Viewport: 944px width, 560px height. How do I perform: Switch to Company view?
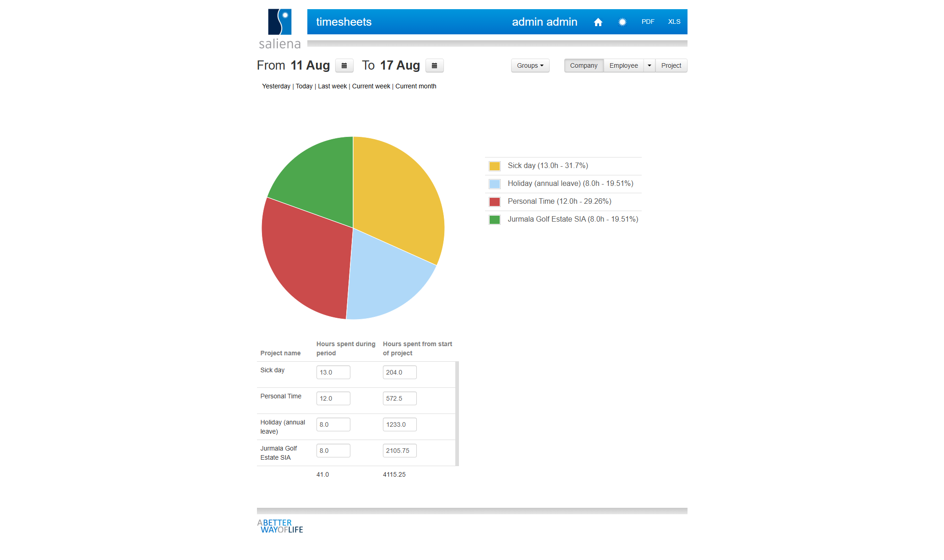[x=584, y=65]
